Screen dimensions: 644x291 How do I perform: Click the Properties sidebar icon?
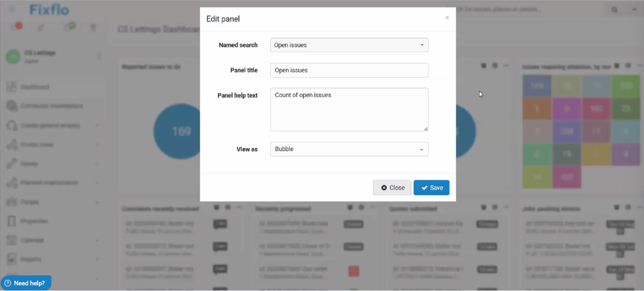tap(12, 221)
